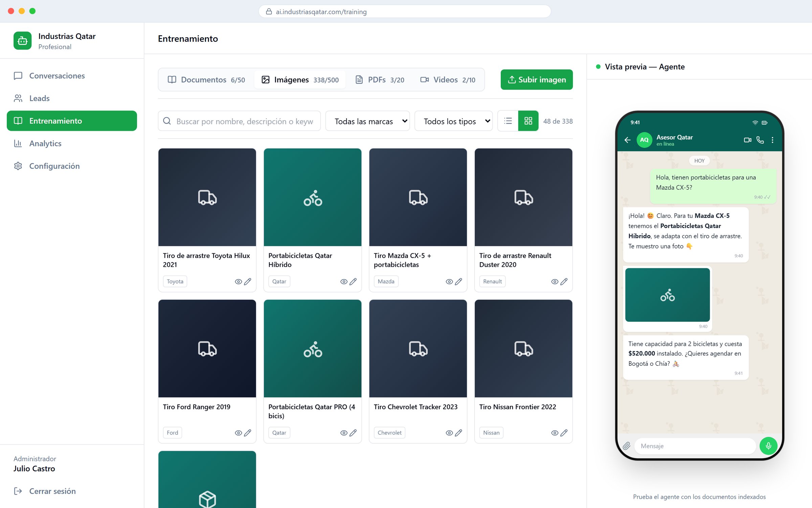Open Configuración settings
This screenshot has width=812, height=508.
[x=72, y=166]
